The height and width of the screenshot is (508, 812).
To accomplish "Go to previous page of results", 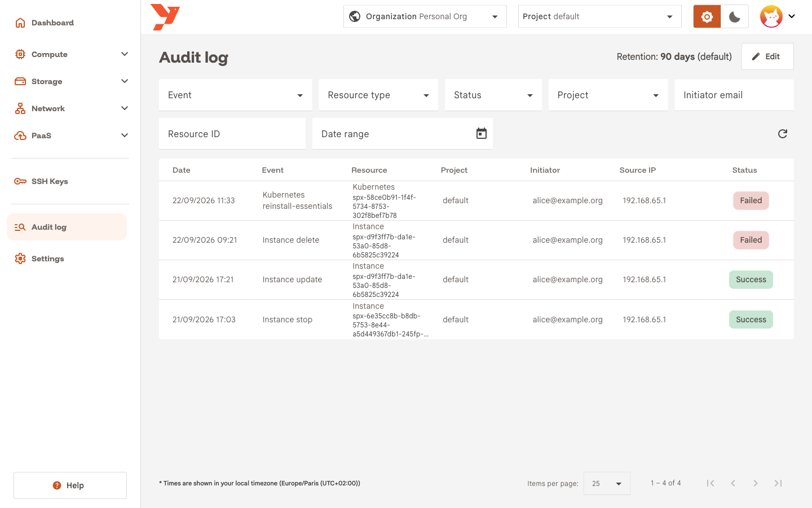I will (733, 483).
